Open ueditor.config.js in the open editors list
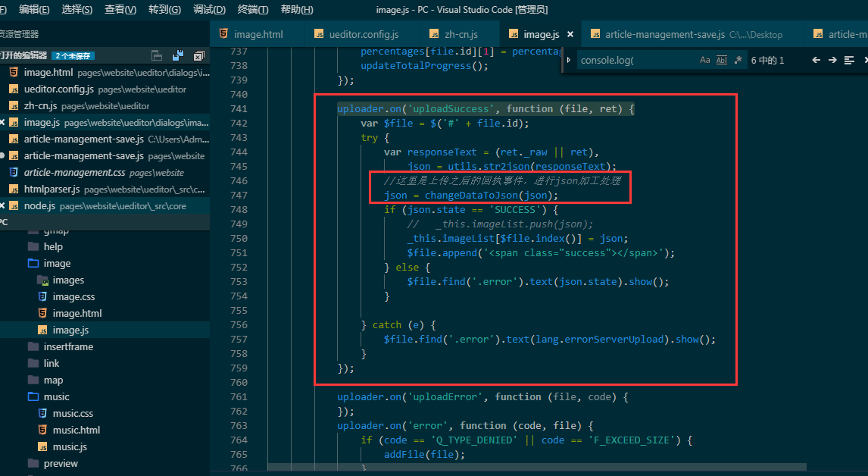Screen dimensions: 868x476 click(x=105, y=89)
